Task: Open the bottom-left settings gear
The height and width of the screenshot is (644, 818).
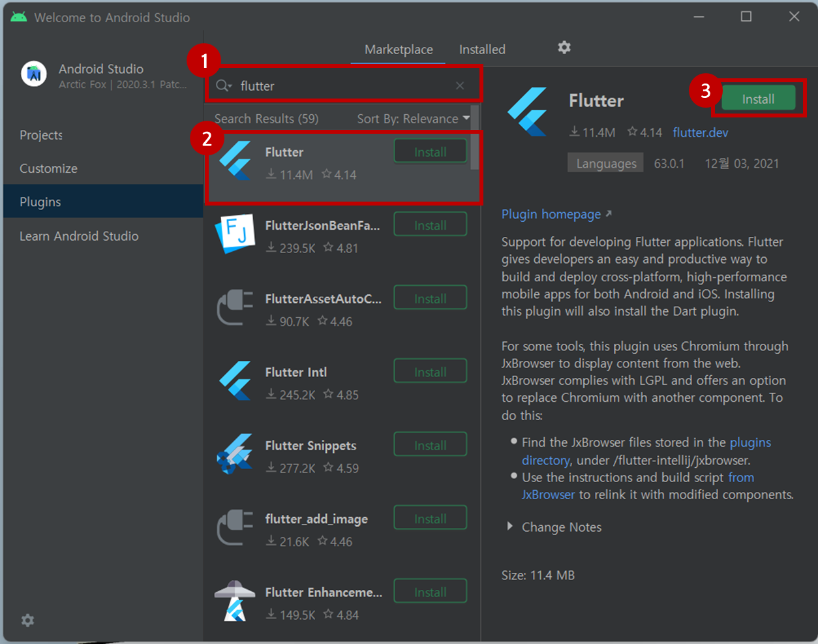Action: 27,621
